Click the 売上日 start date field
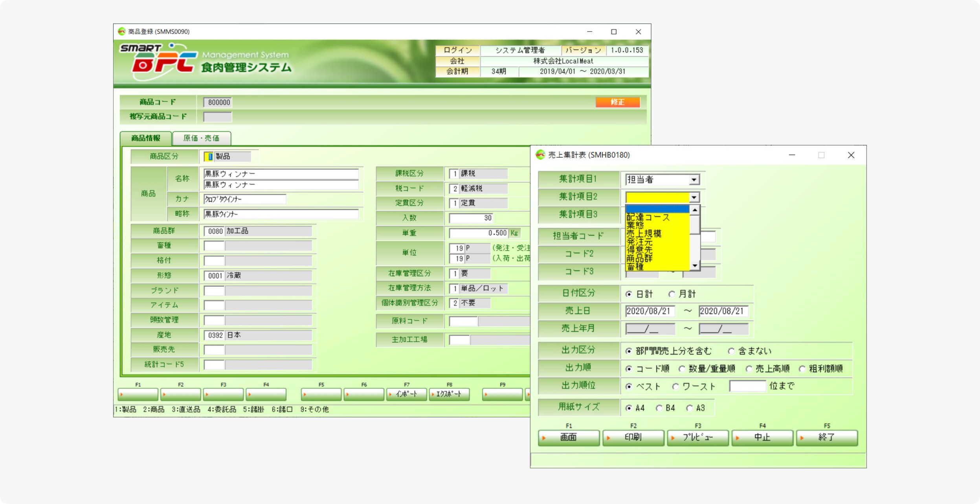This screenshot has width=980, height=504. click(x=650, y=311)
